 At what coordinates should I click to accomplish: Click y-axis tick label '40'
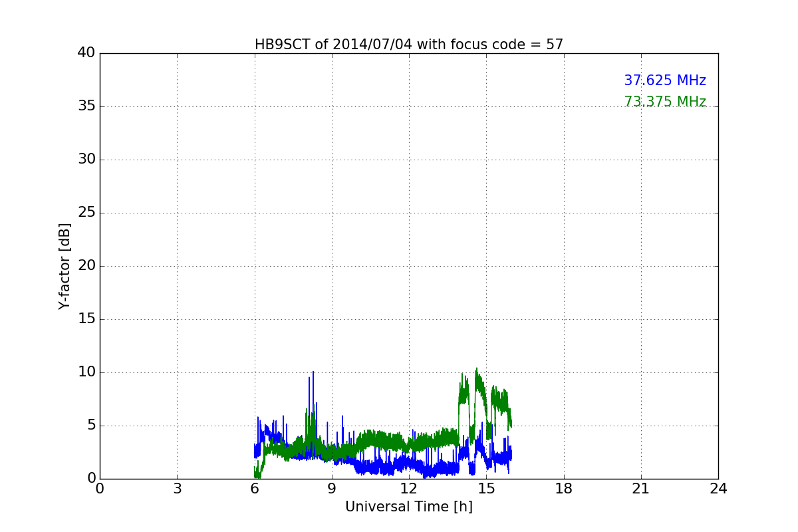click(86, 53)
